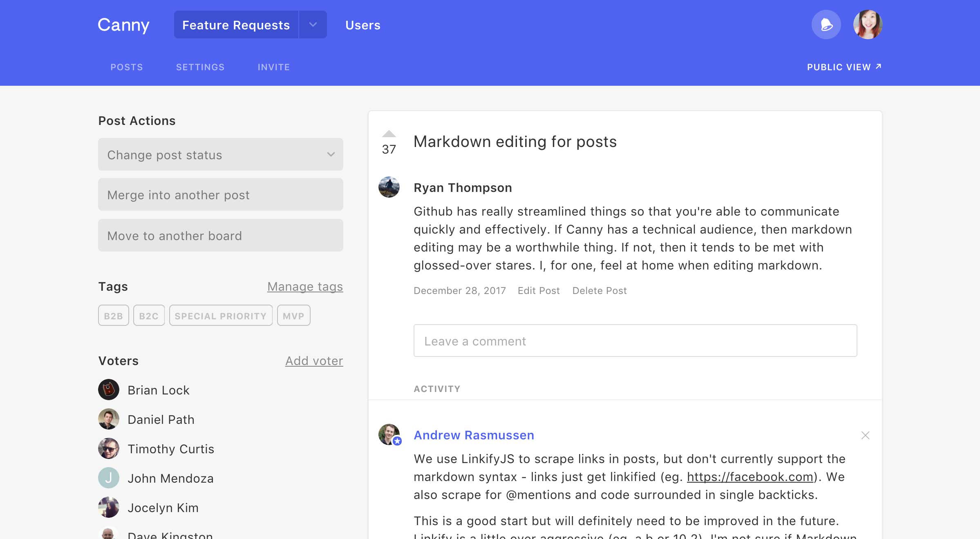Click the Merge into another post field
Screen dimensions: 980x539
(x=221, y=194)
